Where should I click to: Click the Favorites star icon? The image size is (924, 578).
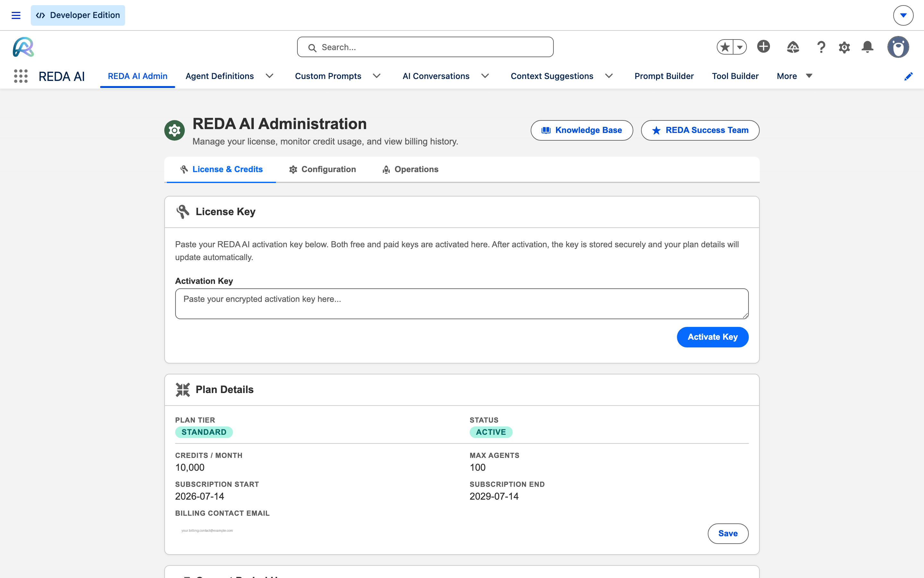coord(725,47)
